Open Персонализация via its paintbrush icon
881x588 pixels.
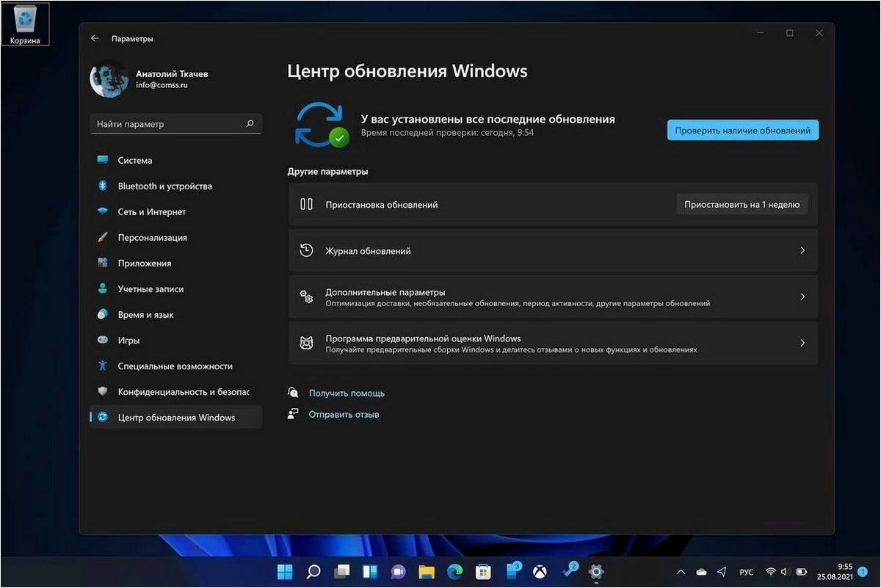click(103, 237)
